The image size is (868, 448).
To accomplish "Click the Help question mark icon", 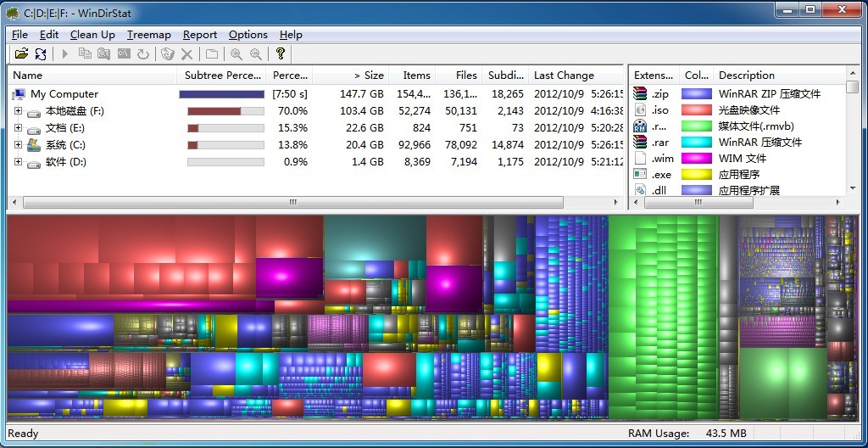I will click(x=281, y=54).
